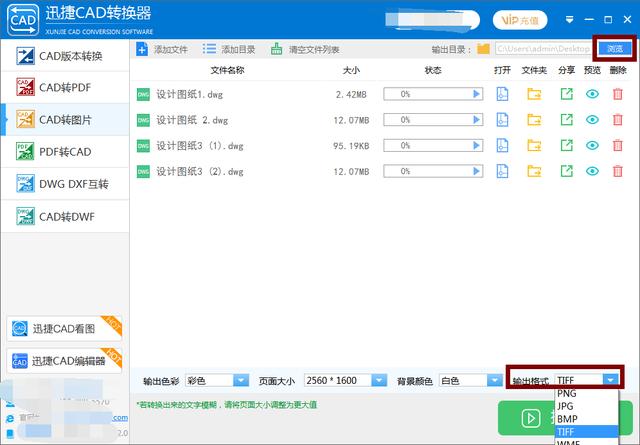Open the 页面大小 page size dropdown

pos(345,380)
